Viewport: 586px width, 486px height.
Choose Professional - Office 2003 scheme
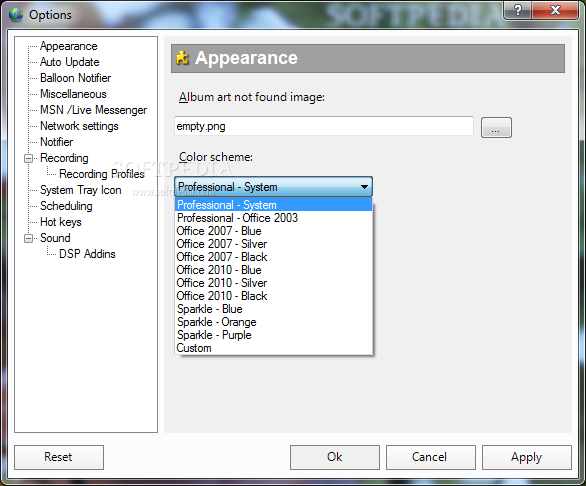pyautogui.click(x=274, y=218)
